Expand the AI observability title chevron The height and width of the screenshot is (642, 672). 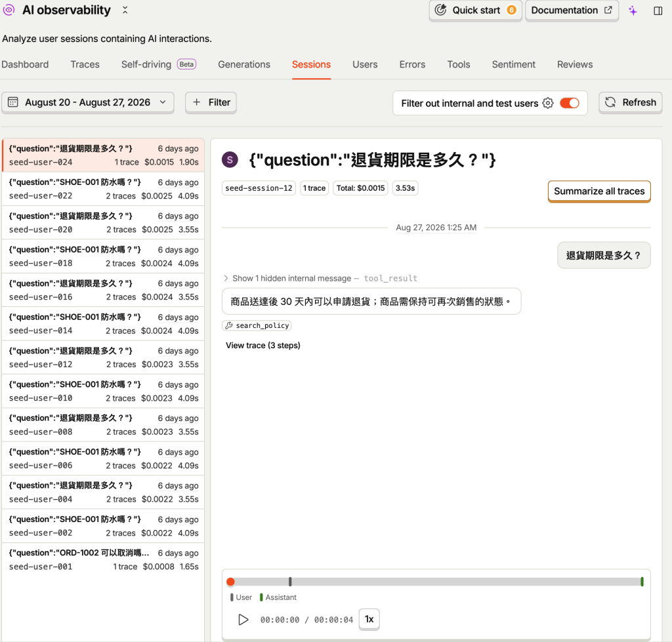tap(125, 10)
